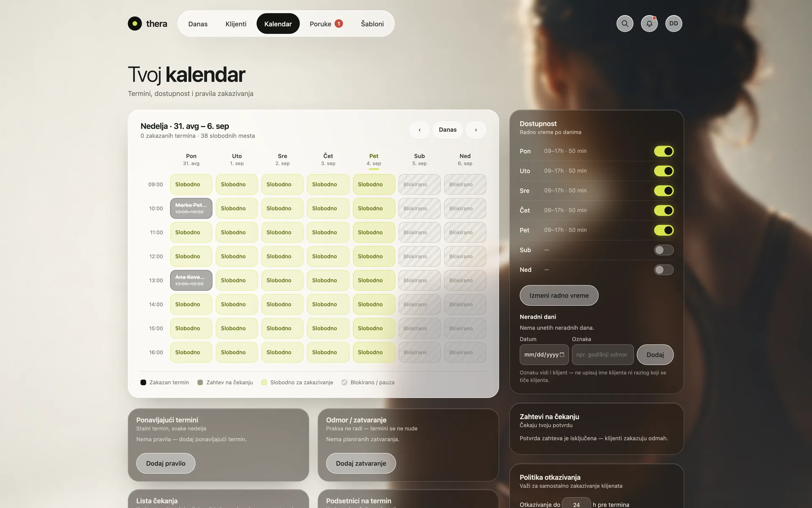Enable Sub availability switch
This screenshot has width=812, height=508.
pyautogui.click(x=664, y=250)
